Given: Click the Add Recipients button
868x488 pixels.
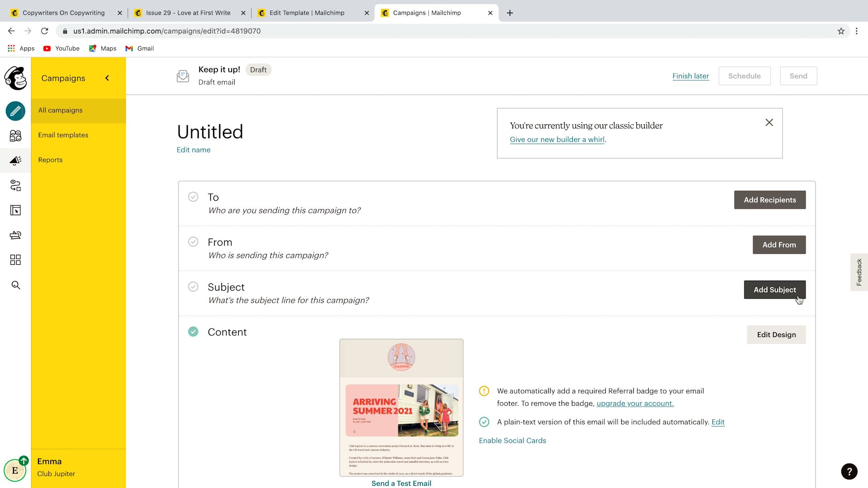Looking at the screenshot, I should pos(769,200).
